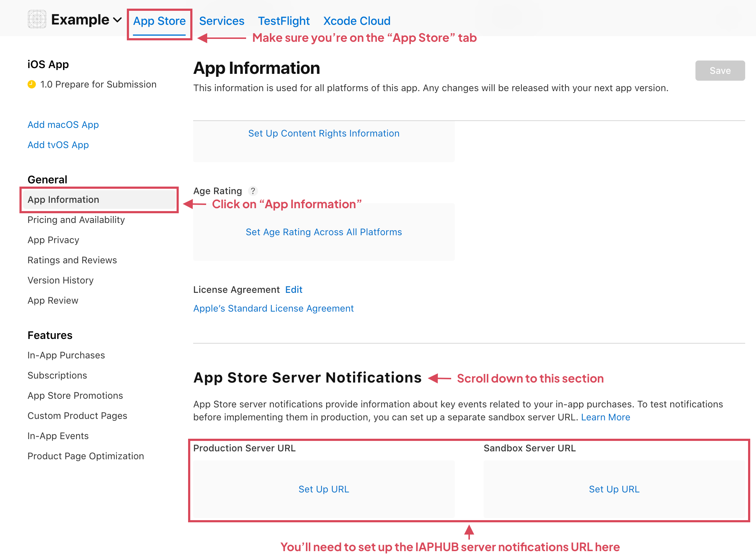Click the yellow Prepare for Submission status icon
The width and height of the screenshot is (756, 554).
[32, 84]
